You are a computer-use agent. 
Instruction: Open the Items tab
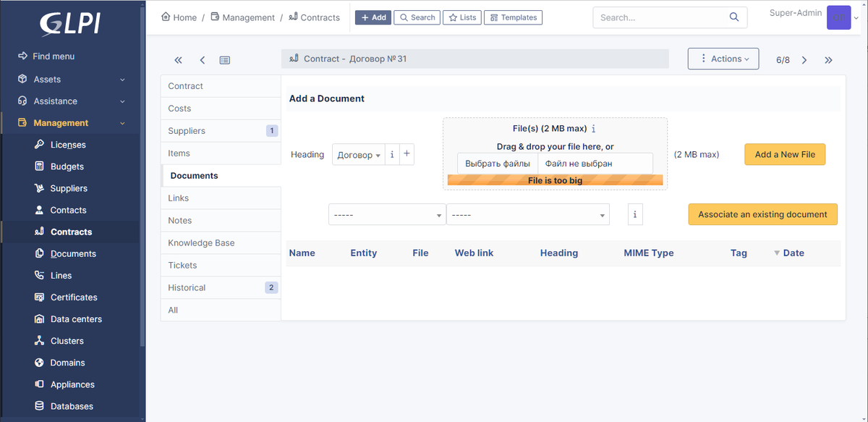point(221,153)
